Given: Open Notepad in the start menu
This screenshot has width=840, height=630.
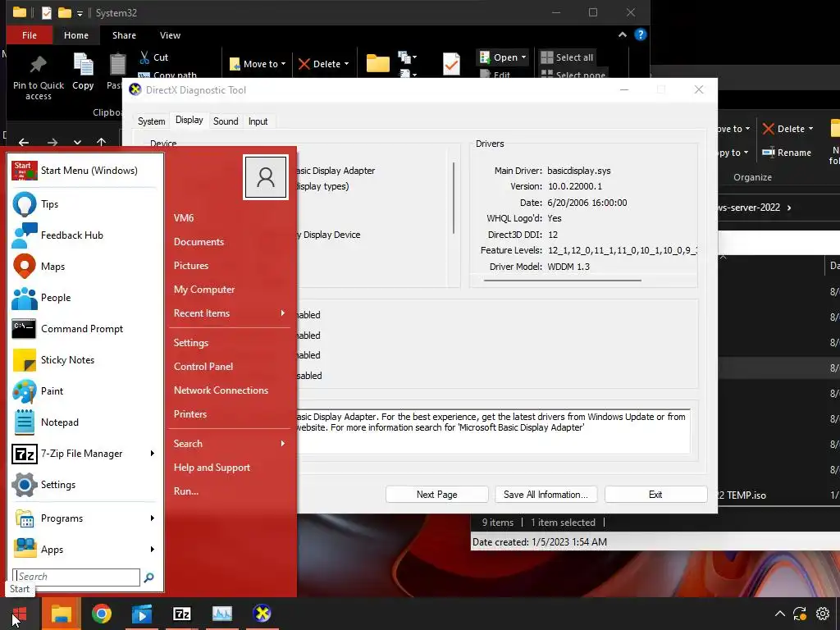Looking at the screenshot, I should point(84,422).
